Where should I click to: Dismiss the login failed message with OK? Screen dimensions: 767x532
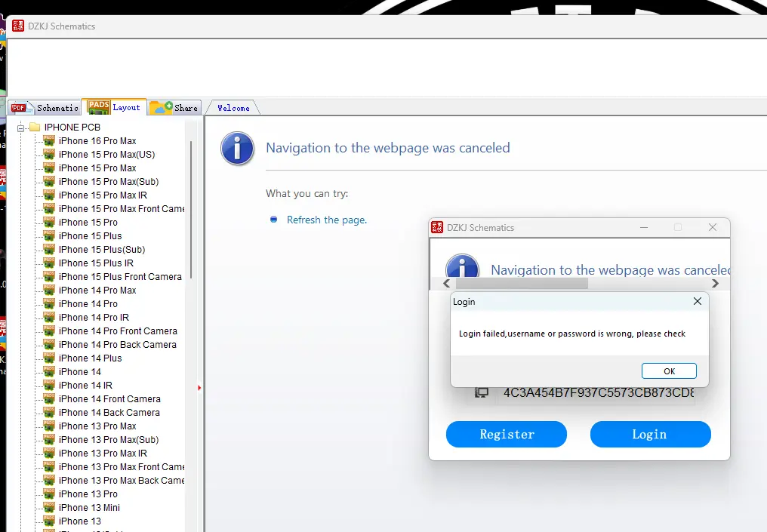click(x=669, y=371)
